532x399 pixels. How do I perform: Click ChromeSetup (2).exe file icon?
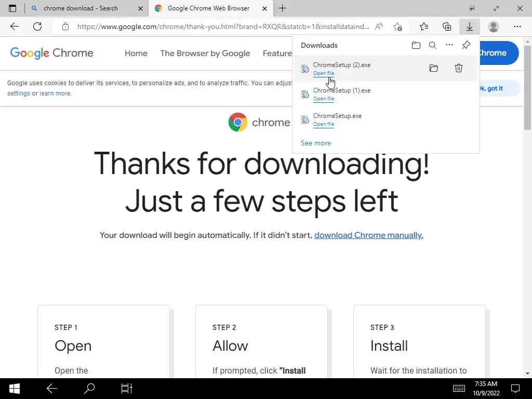(305, 69)
